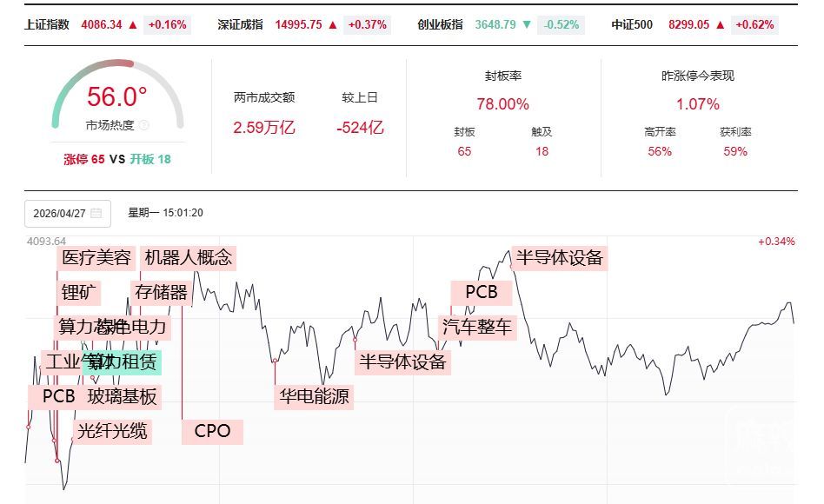Click the info icon beside 市场热度
This screenshot has height=504, width=824.
(x=143, y=125)
